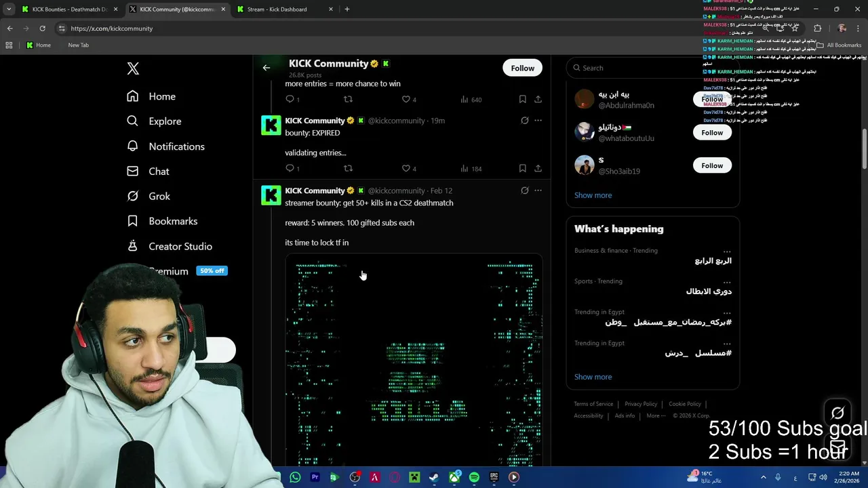Screen dimensions: 868x488
Task: Open the browser Extensions puzzle icon
Action: pyautogui.click(x=817, y=28)
